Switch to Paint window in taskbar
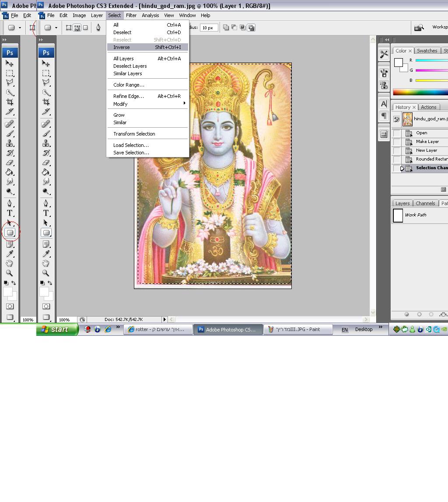 pyautogui.click(x=297, y=330)
